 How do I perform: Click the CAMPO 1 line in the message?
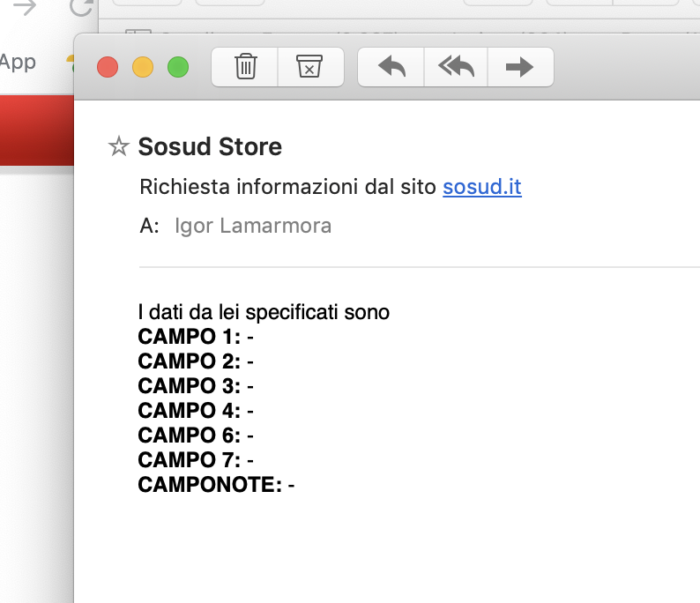tap(196, 337)
